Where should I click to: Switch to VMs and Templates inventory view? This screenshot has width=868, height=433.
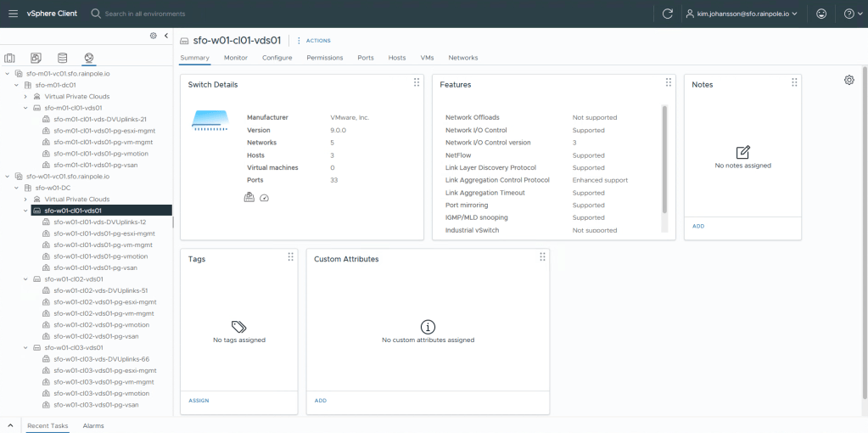36,58
